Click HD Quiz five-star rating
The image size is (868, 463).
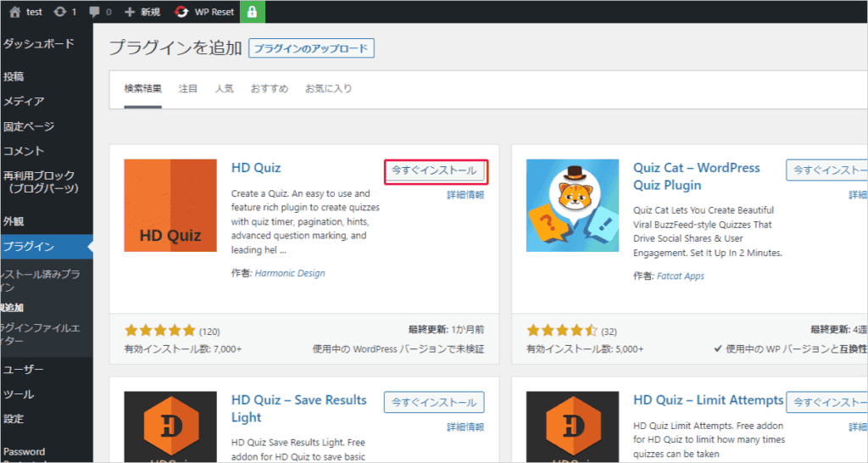click(160, 331)
